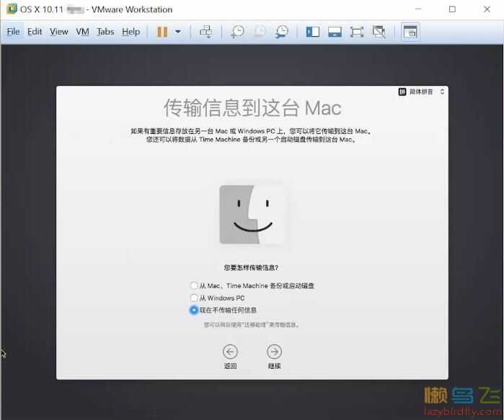Send Ctrl+Alt+Del to virtual machine
Image resolution: width=504 pixels, height=420 pixels.
205,32
